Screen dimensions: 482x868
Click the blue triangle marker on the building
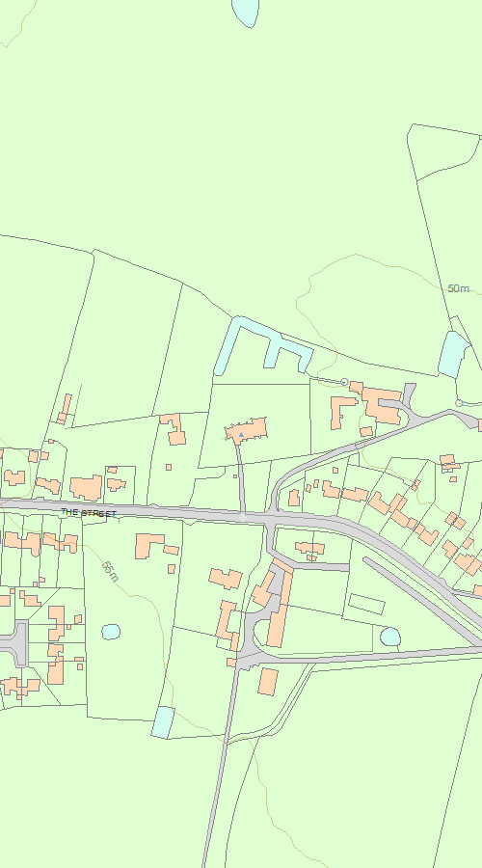click(x=241, y=435)
